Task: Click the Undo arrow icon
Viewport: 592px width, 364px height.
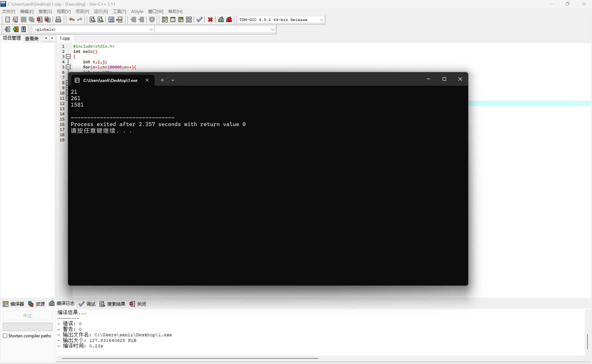Action: [x=71, y=20]
